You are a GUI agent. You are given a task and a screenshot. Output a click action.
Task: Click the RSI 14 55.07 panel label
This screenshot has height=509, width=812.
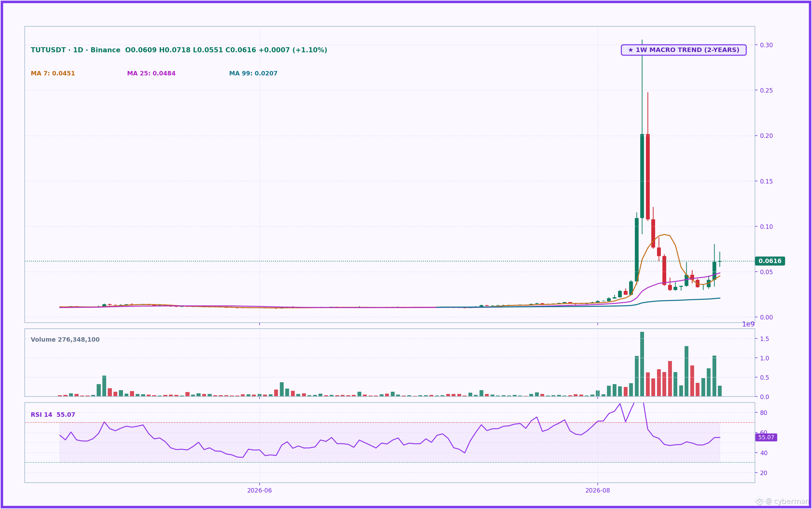pyautogui.click(x=53, y=415)
